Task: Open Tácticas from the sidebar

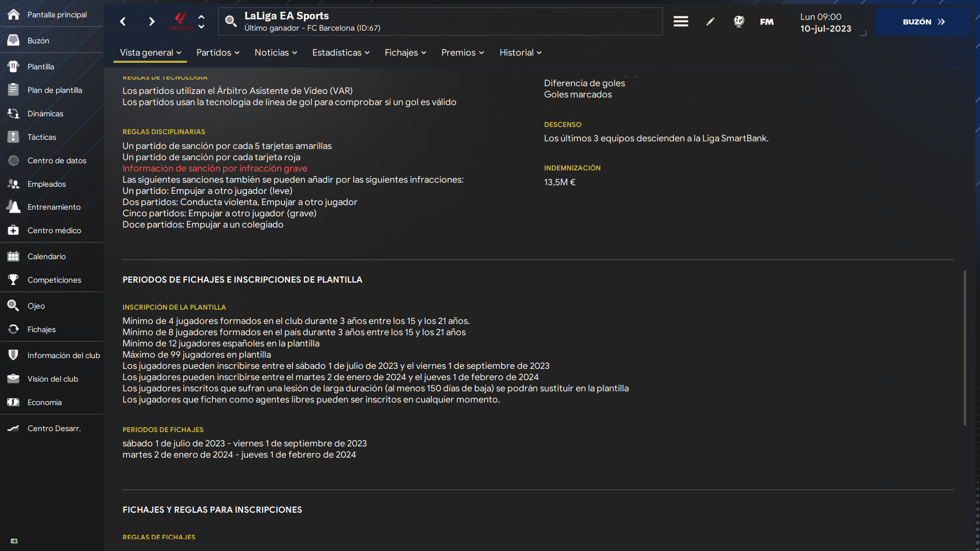Action: (x=42, y=137)
